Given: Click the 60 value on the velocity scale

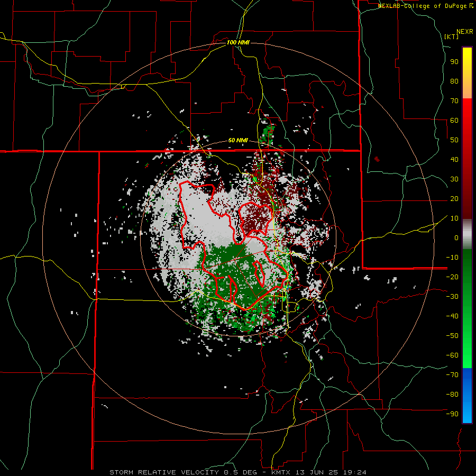Looking at the screenshot, I should pyautogui.click(x=454, y=120).
